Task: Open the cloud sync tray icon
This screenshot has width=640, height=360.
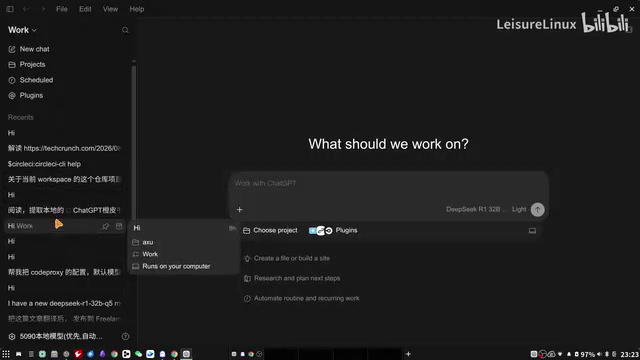Action: click(x=551, y=354)
